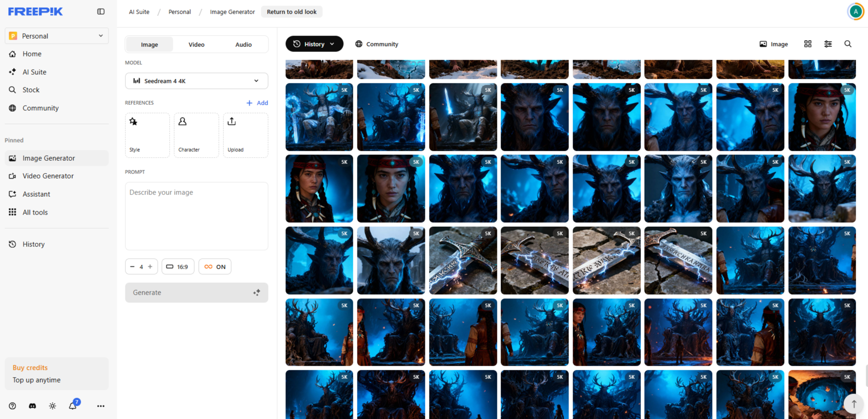Toggle the infinity ON switch

click(215, 266)
